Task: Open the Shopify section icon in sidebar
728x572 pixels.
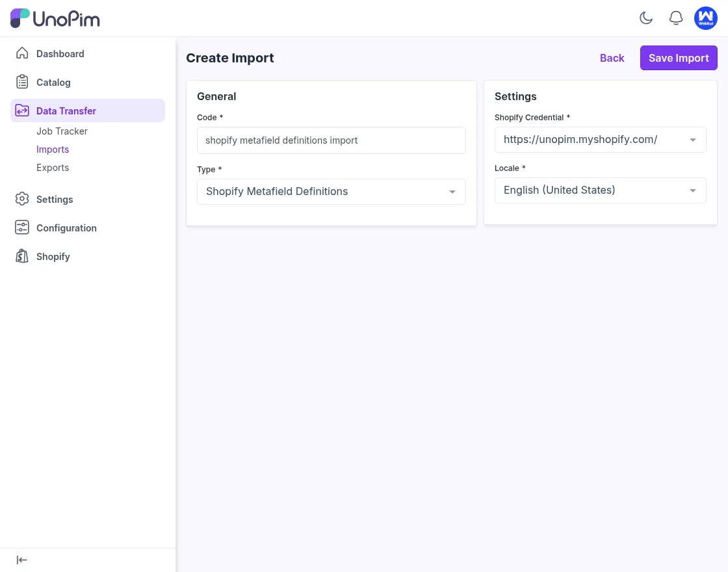Action: point(22,256)
